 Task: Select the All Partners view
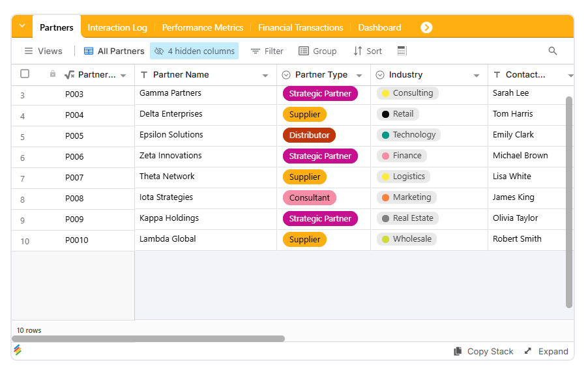coord(114,51)
